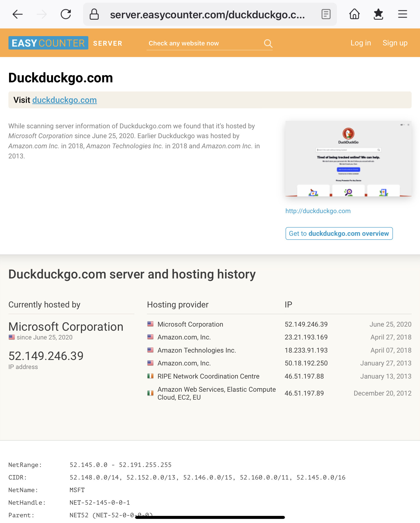The image size is (420, 523).
Task: Open bookmarks with the star icon
Action: coord(378,14)
